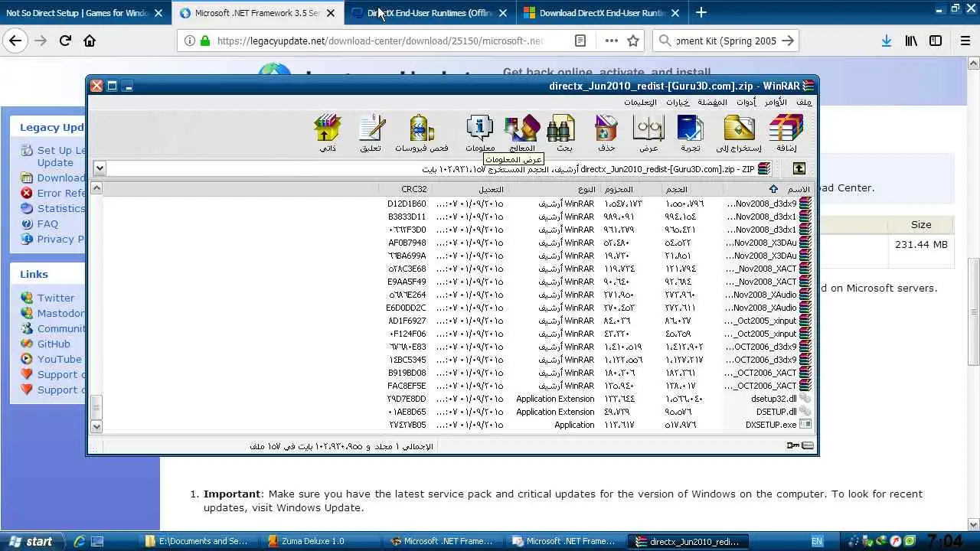
Task: Show Firefox downloads panel
Action: tap(886, 41)
